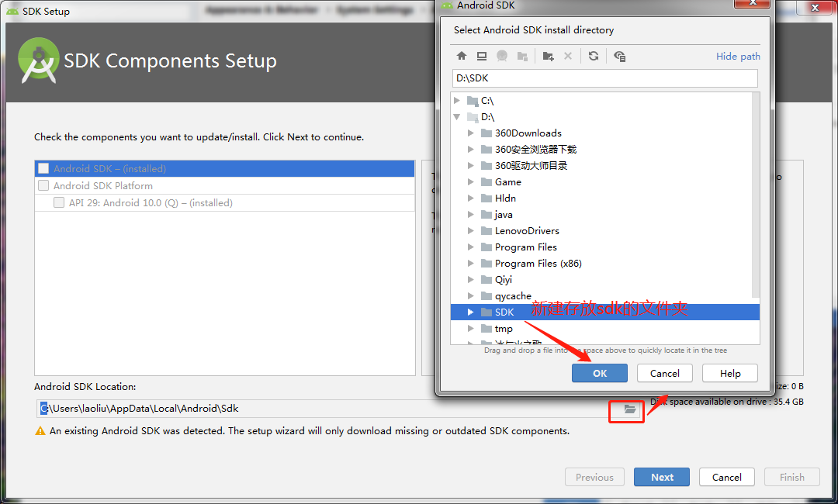Expand the java folder arrow
This screenshot has width=838, height=504.
[470, 215]
